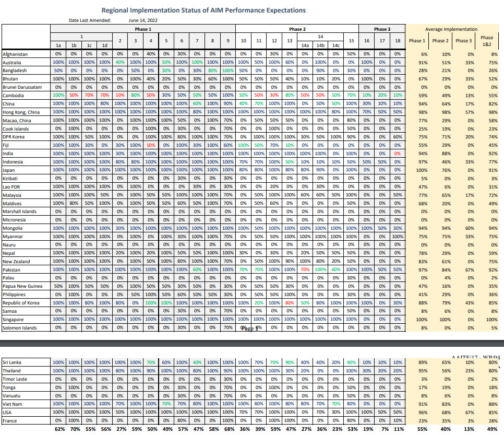
Task: Click the 'Japan' row label
Action: pyautogui.click(x=9, y=170)
